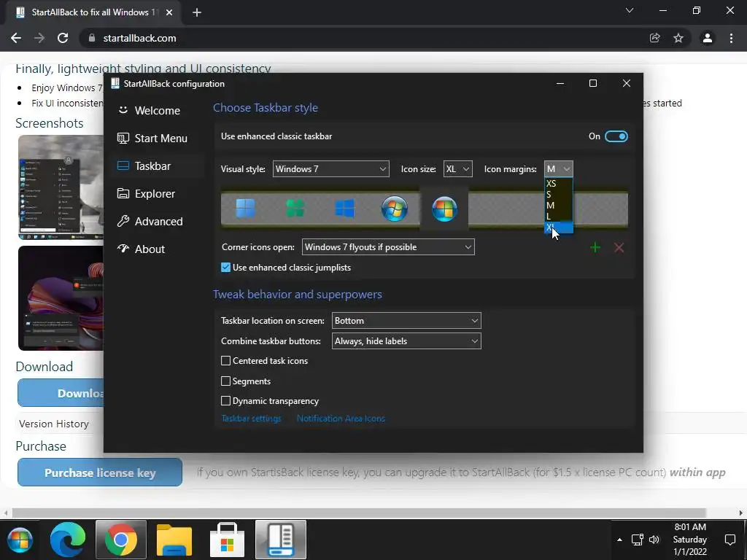Click the Windows start orb on taskbar
The height and width of the screenshot is (560, 747).
pos(20,540)
